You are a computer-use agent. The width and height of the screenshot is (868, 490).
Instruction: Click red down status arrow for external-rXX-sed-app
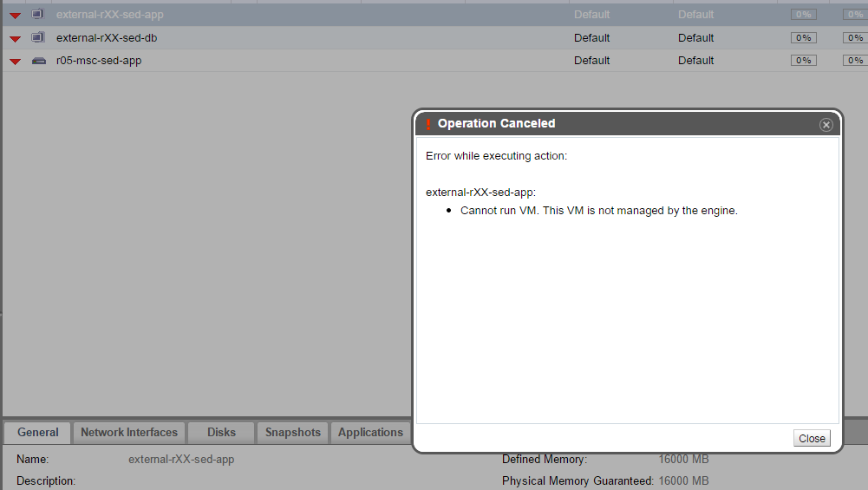click(15, 16)
